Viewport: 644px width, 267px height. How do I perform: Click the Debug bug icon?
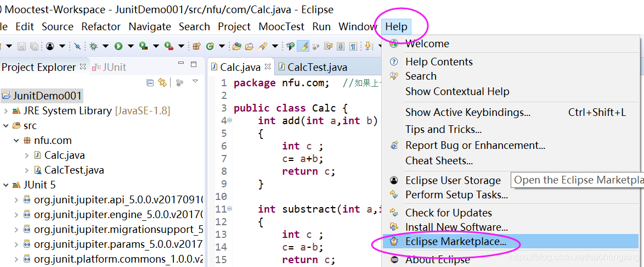[94, 46]
